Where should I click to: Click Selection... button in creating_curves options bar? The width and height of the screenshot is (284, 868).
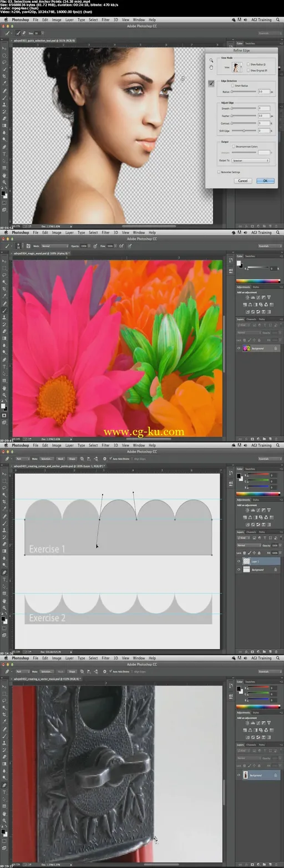(47, 458)
